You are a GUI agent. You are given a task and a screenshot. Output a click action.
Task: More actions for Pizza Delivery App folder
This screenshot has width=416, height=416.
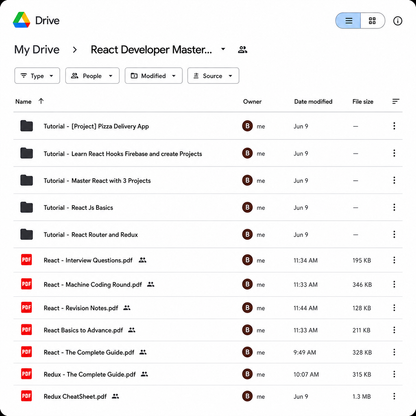(x=394, y=126)
